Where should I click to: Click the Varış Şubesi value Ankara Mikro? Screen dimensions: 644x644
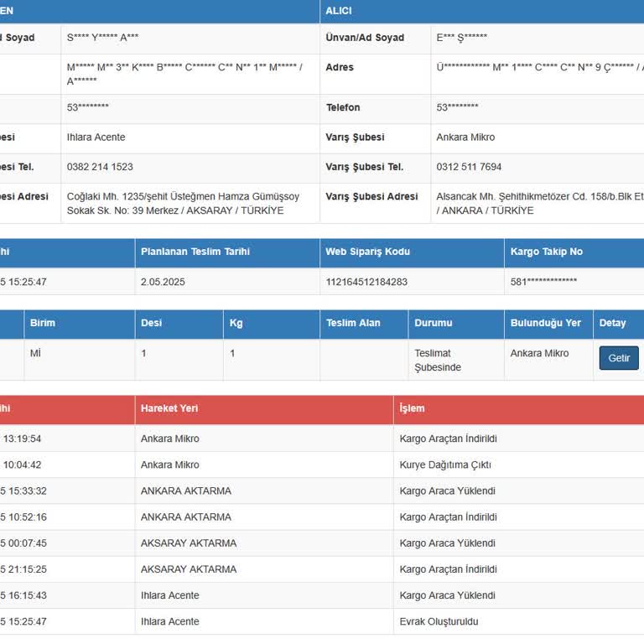click(465, 138)
